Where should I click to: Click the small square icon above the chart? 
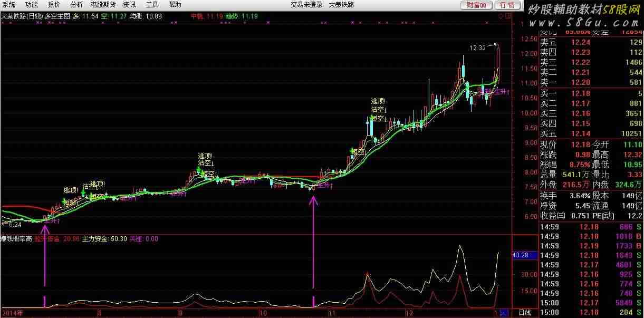(x=507, y=17)
